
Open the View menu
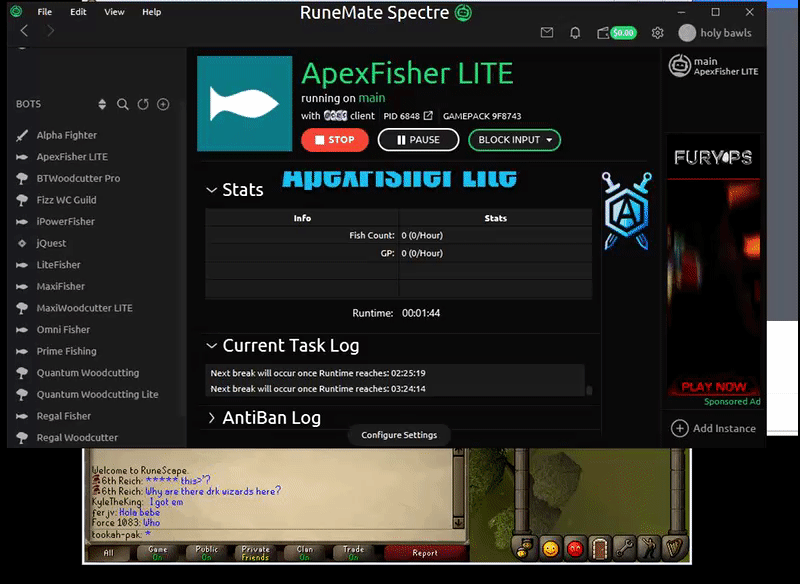pyautogui.click(x=114, y=12)
